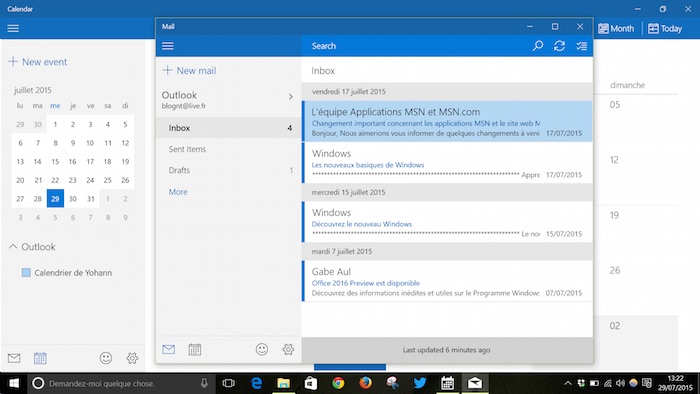Create a New event in Calendar
This screenshot has width=700, height=394.
click(x=38, y=62)
